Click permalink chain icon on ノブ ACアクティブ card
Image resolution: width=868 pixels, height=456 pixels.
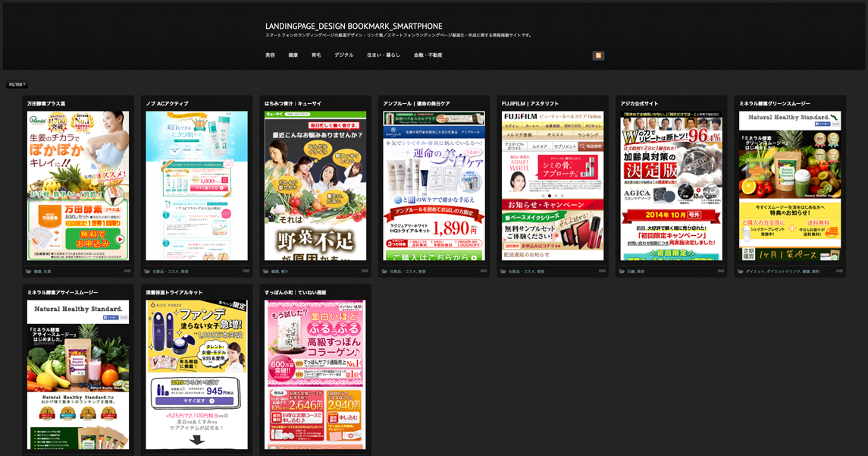[x=246, y=271]
